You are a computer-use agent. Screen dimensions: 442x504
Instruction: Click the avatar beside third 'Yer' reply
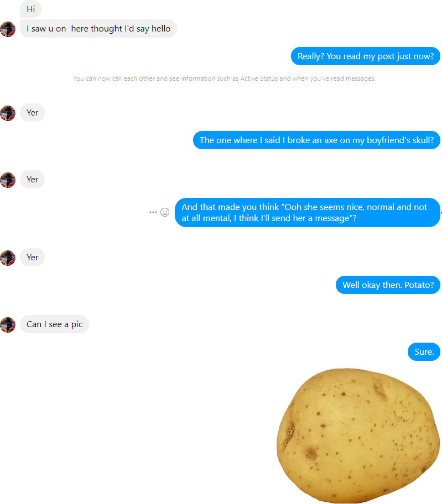(8, 258)
